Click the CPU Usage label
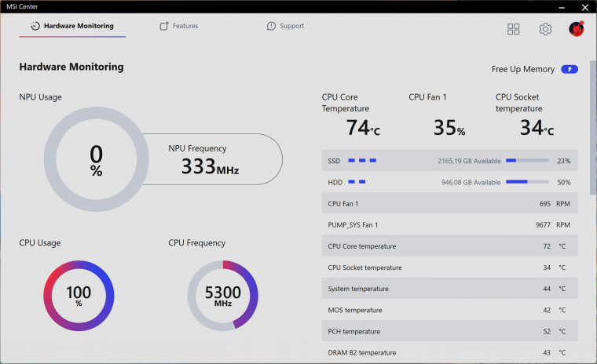The height and width of the screenshot is (364, 597). 40,242
